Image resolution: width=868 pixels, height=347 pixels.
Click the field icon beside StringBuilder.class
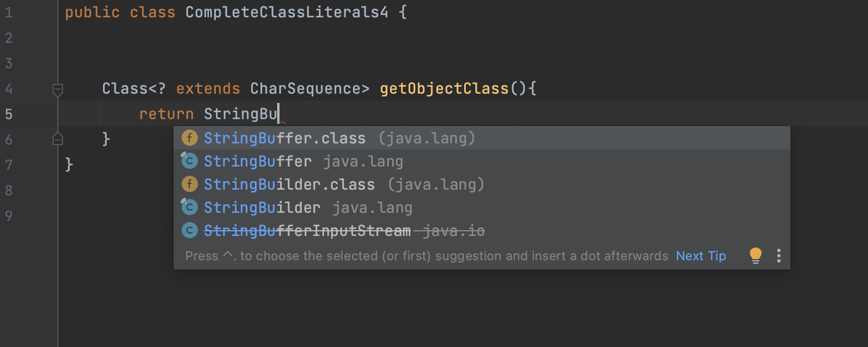tap(190, 184)
